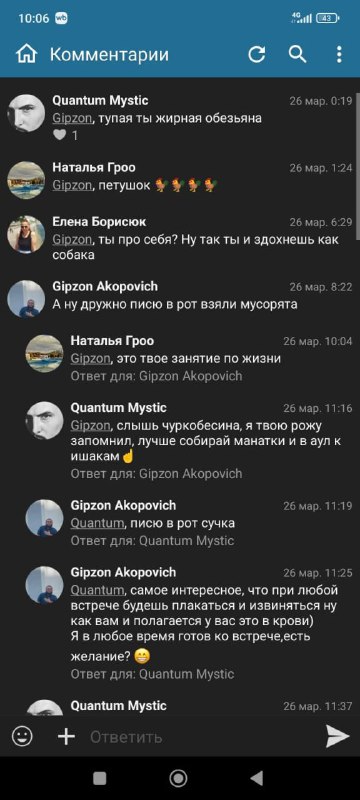Tap the Комментарии header title
Image resolution: width=360 pixels, height=800 pixels.
point(109,54)
